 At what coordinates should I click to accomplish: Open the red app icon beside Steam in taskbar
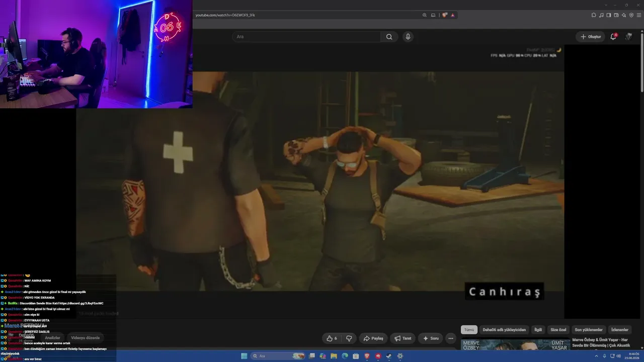pos(378,356)
